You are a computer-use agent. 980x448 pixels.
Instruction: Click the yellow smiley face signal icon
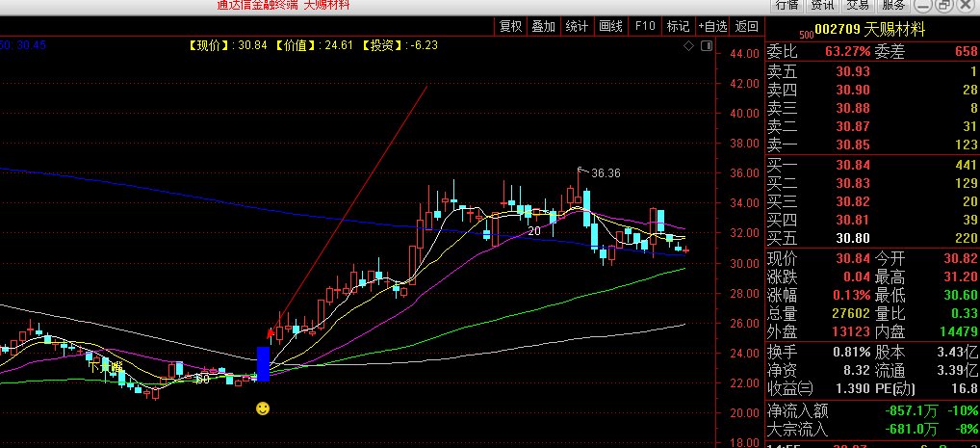[x=262, y=408]
